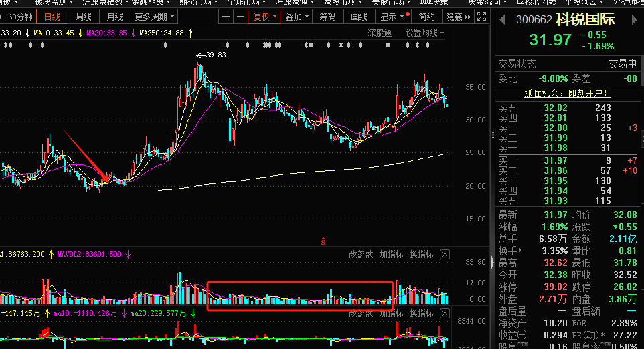This screenshot has height=349, width=644.
Task: Click 换指标 in volume panel
Action: pos(421,254)
